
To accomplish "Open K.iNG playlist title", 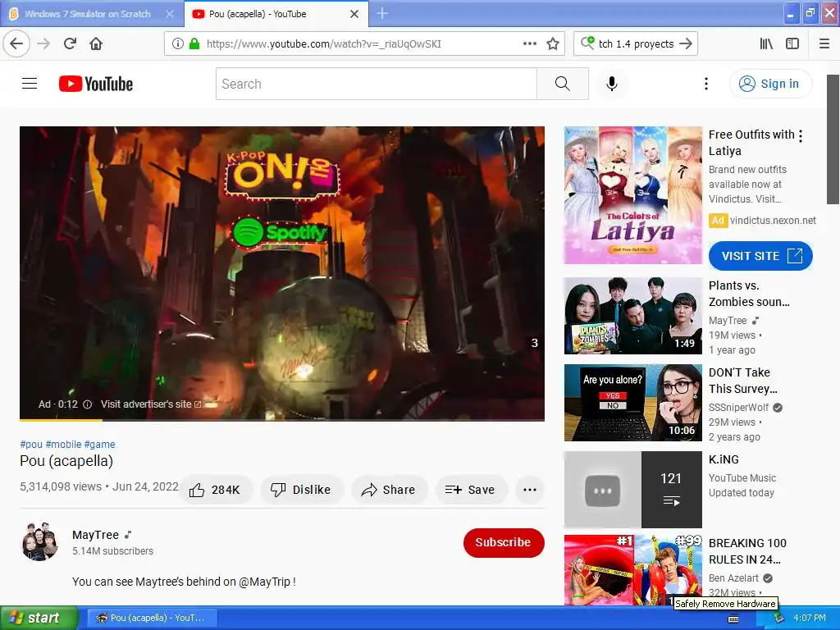I will (x=724, y=459).
